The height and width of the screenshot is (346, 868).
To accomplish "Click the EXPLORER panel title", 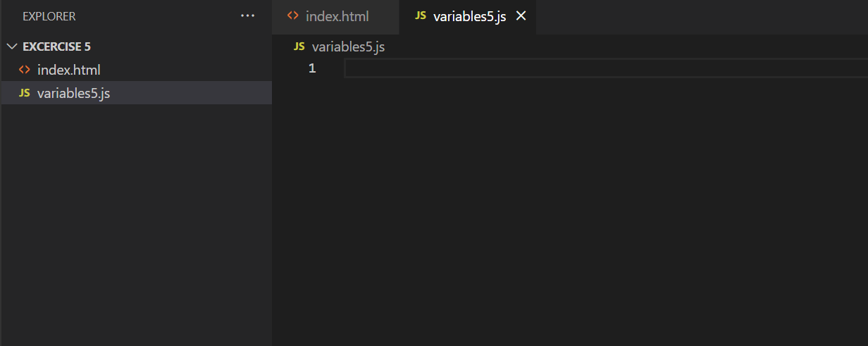I will pyautogui.click(x=49, y=16).
